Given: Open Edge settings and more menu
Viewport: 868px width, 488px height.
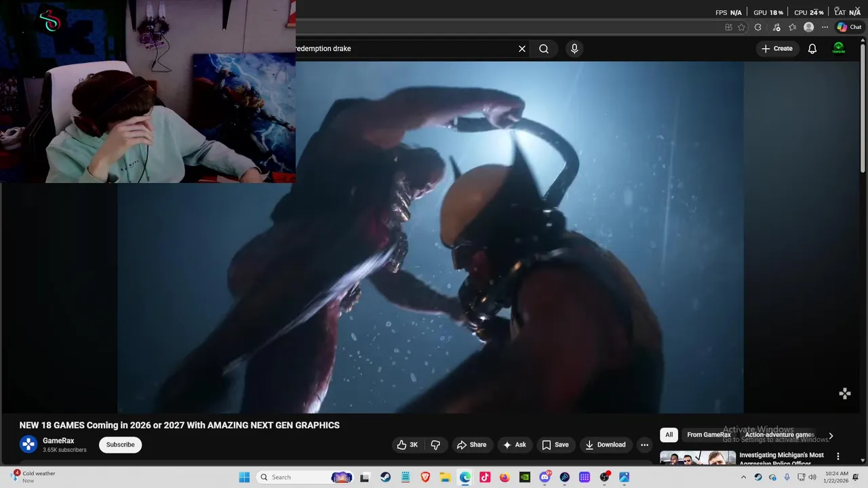Looking at the screenshot, I should coord(825,27).
